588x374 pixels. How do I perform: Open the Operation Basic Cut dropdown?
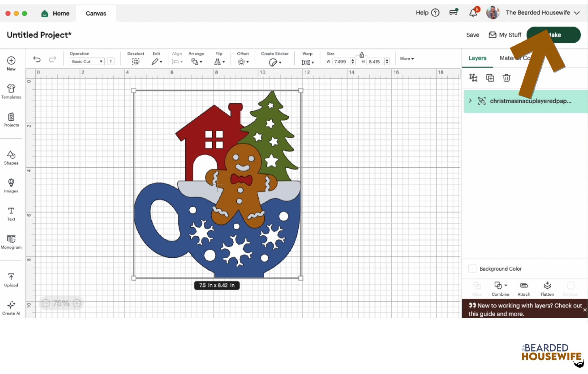tap(87, 61)
